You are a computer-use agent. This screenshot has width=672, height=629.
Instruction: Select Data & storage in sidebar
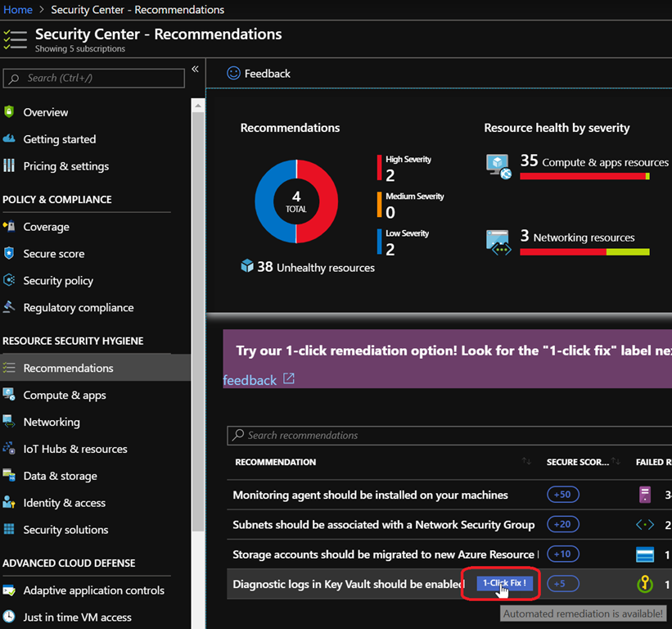tap(60, 476)
